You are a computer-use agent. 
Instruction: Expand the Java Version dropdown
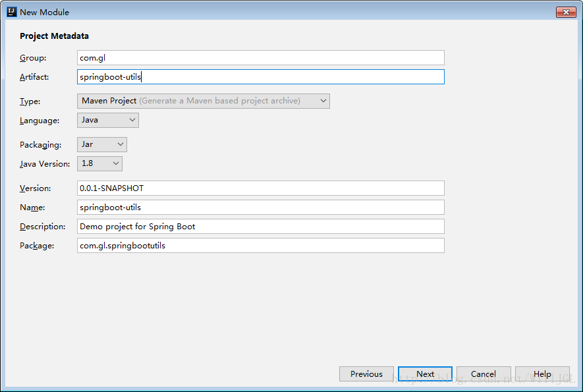[x=99, y=163]
